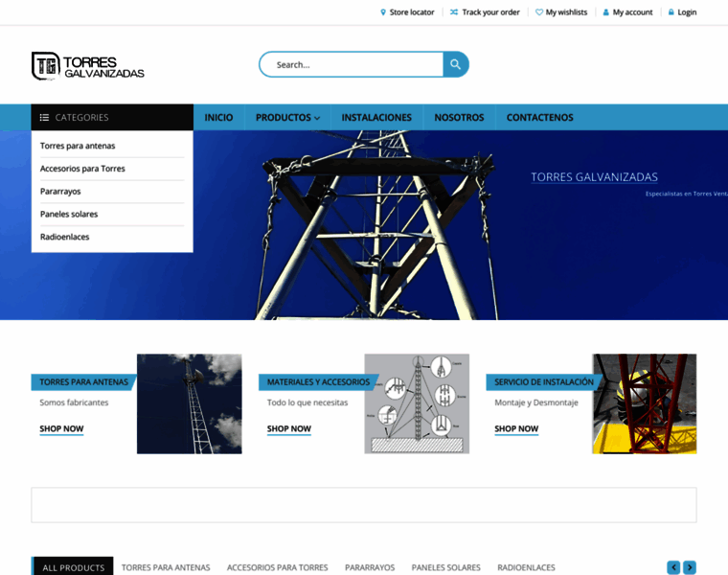This screenshot has width=728, height=575.
Task: Click the Torres Galvanizadas banner heading
Action: click(594, 177)
